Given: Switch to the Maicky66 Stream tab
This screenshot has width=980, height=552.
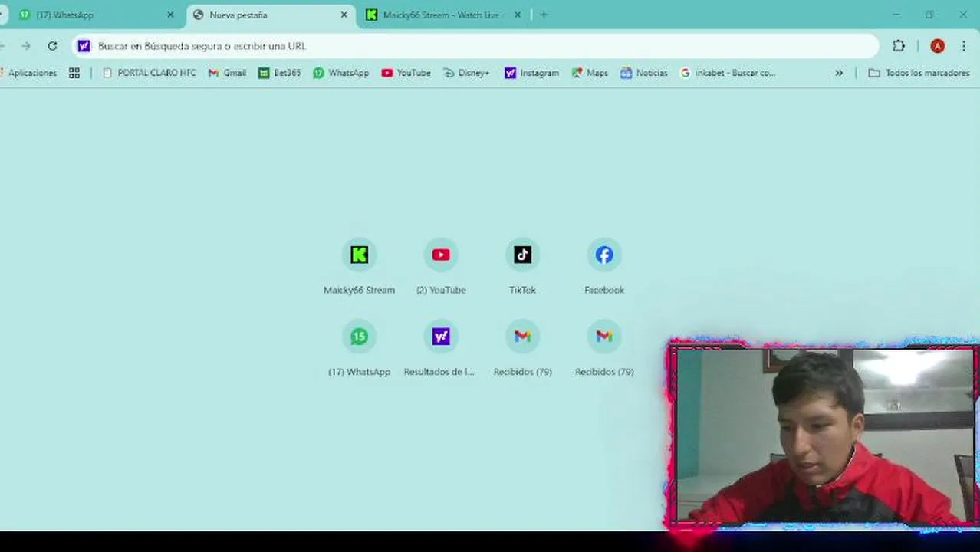Looking at the screenshot, I should click(x=441, y=15).
